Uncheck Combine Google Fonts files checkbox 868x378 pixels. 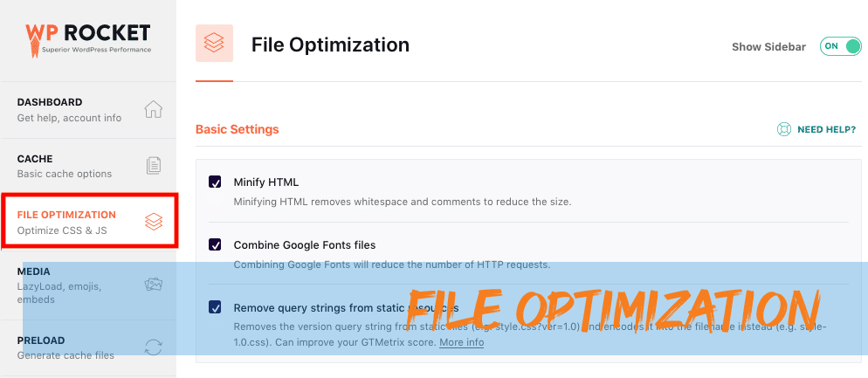(215, 244)
